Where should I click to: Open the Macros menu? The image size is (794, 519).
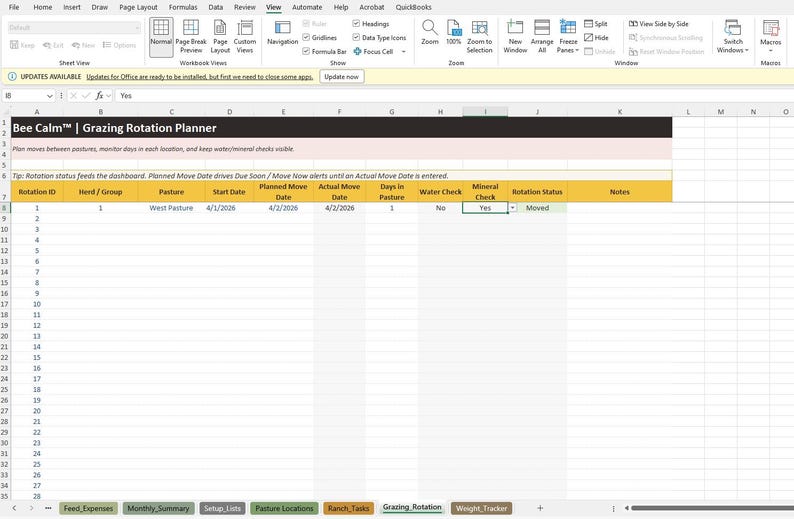tap(770, 36)
